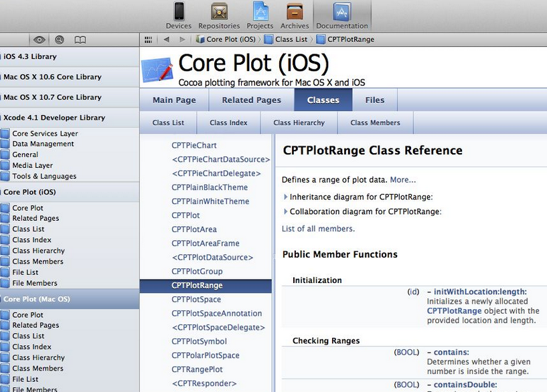547x392 pixels.
Task: Open the <CPTPieChartDataSource> protocol link
Action: [221, 159]
